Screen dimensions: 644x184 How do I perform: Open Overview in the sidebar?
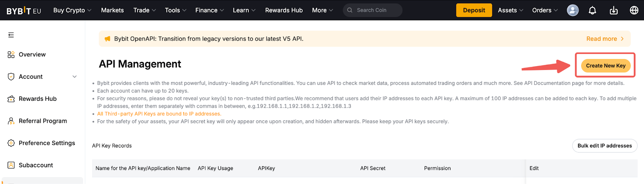(32, 55)
